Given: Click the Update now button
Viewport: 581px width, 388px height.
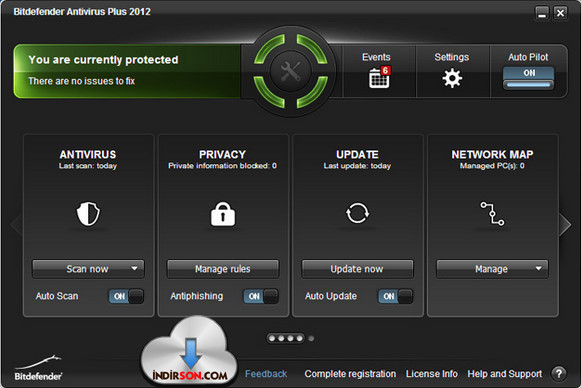Looking at the screenshot, I should pos(357,269).
